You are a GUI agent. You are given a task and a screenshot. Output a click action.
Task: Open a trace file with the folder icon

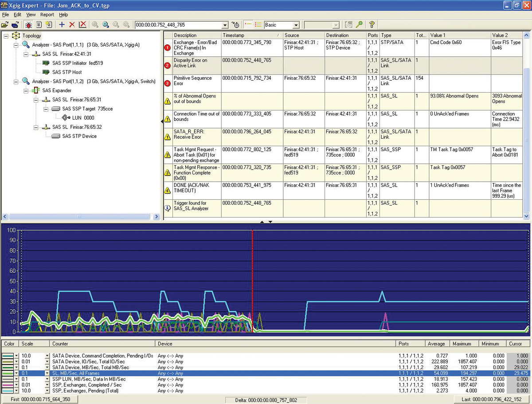coord(5,25)
